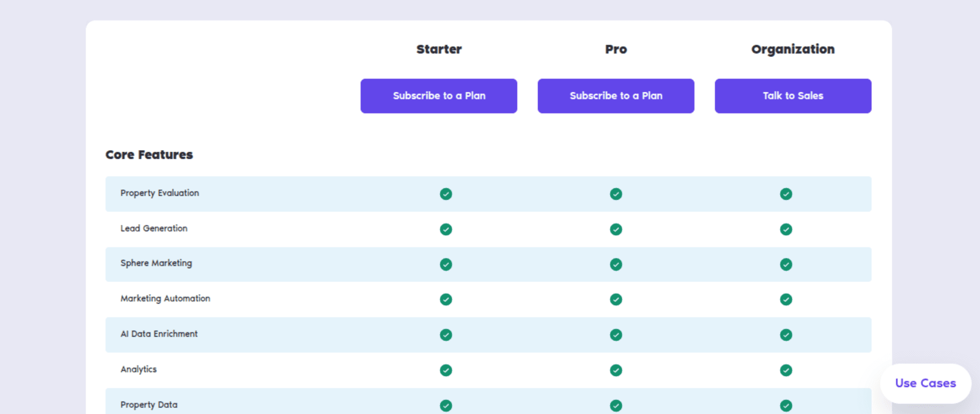Screen dimensions: 980x414
Task: Click Pro checkmark for Analytics
Action: coord(616,370)
